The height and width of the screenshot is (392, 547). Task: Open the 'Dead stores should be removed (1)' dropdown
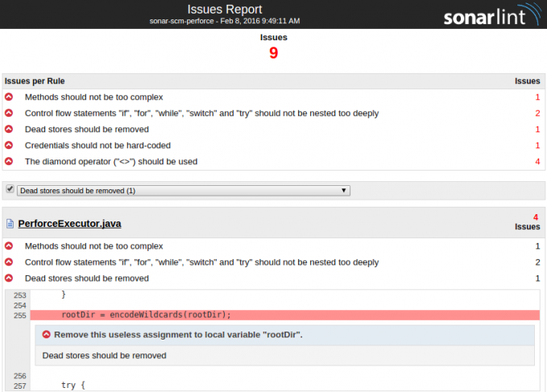pos(184,191)
